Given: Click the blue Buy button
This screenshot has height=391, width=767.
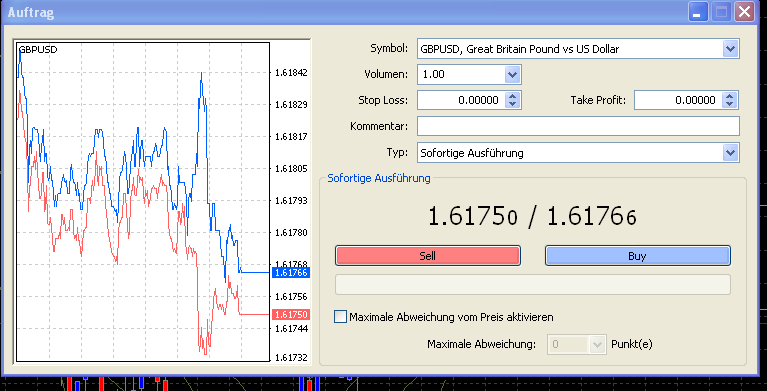Looking at the screenshot, I should 637,256.
